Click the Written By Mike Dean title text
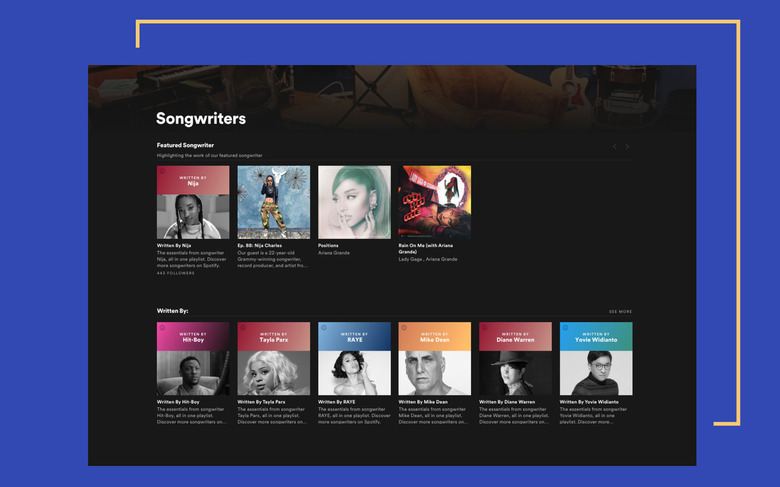 click(x=424, y=402)
